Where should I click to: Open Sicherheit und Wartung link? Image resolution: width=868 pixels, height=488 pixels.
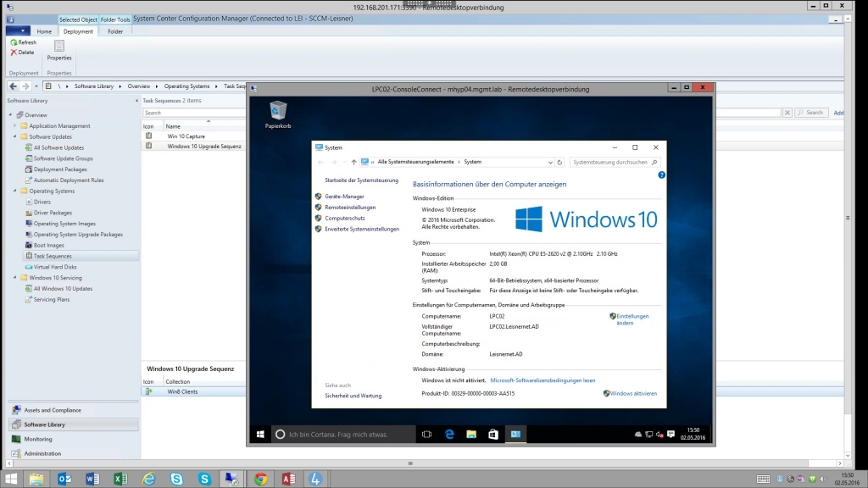[x=353, y=396]
